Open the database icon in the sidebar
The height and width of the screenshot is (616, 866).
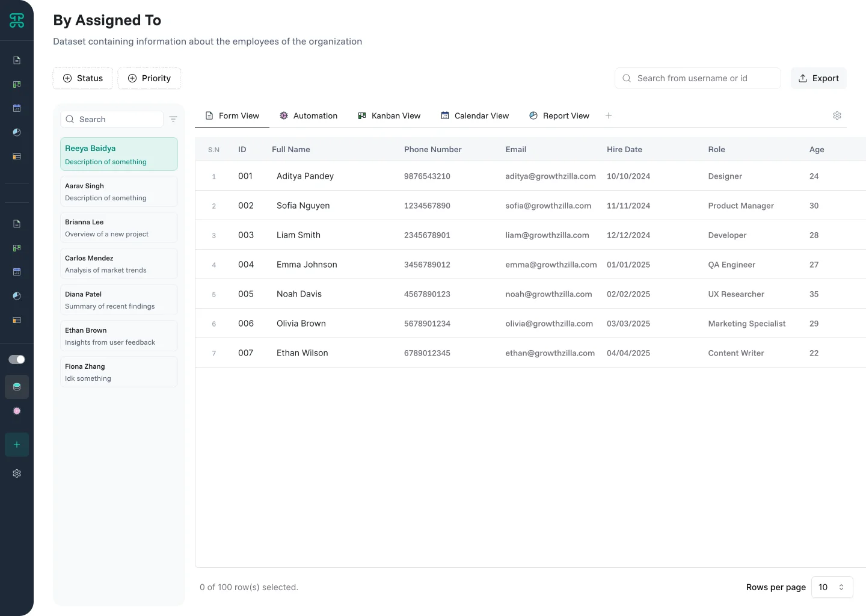pos(17,387)
